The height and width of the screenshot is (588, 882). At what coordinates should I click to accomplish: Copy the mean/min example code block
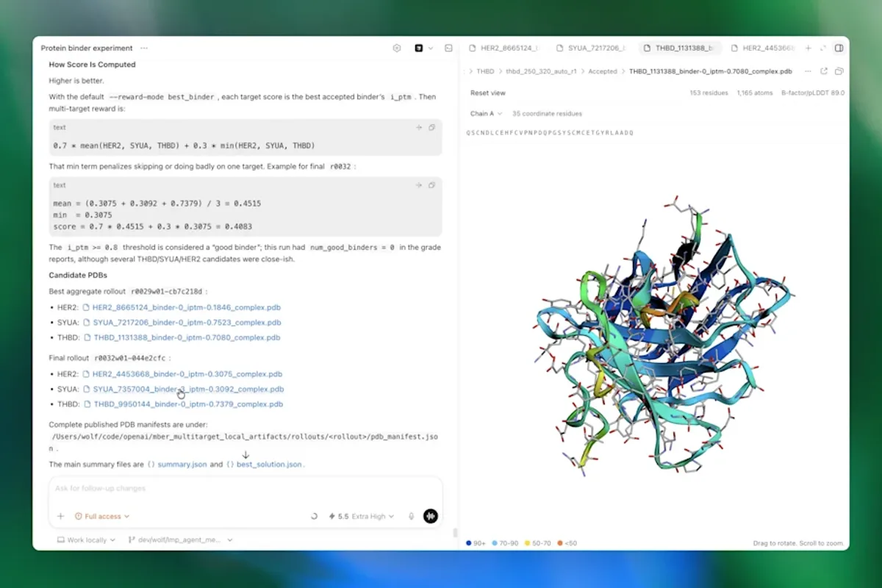click(431, 185)
